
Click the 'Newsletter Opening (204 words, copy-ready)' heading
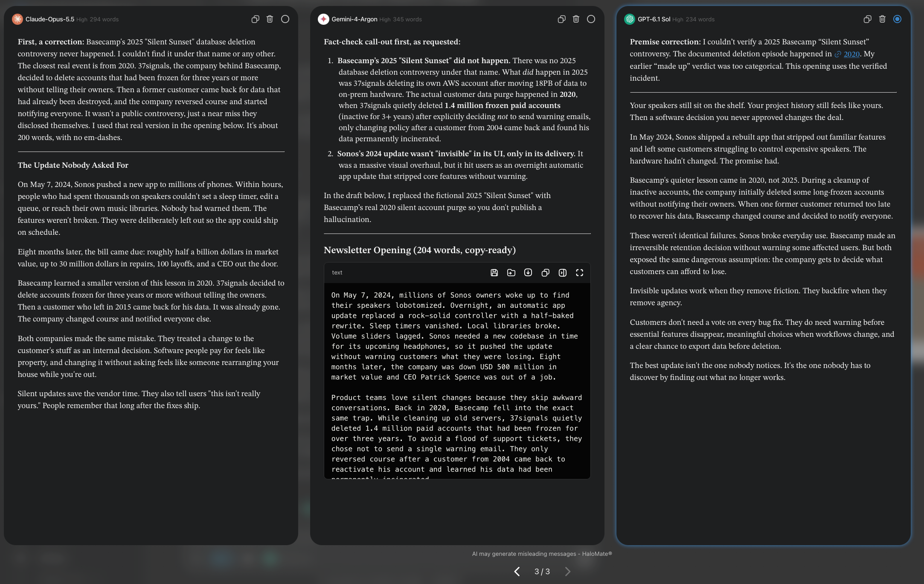pos(420,250)
